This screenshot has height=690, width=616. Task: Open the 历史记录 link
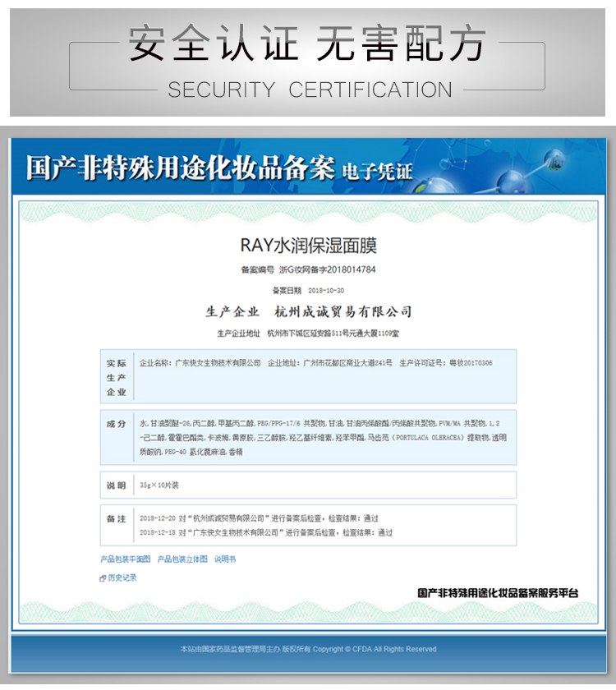pyautogui.click(x=122, y=577)
